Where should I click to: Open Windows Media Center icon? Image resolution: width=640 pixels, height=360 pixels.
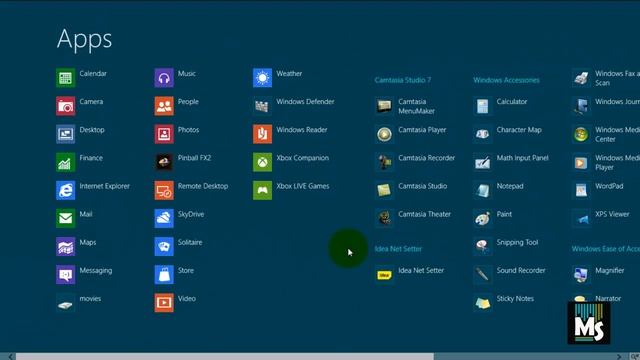tap(581, 134)
